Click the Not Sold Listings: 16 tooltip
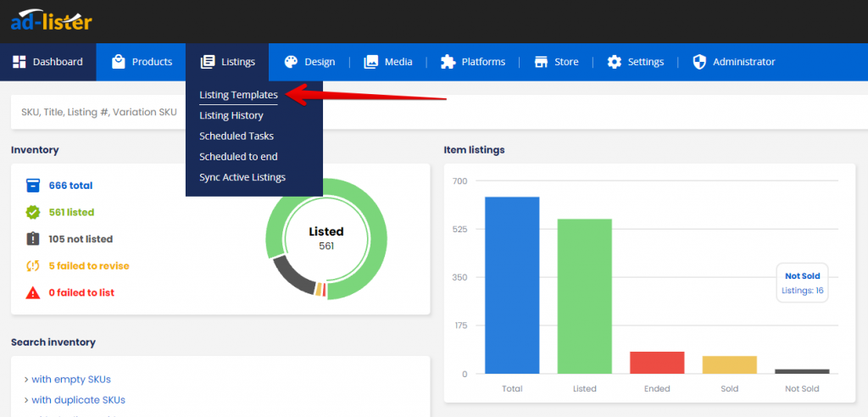This screenshot has width=868, height=417. [x=802, y=282]
